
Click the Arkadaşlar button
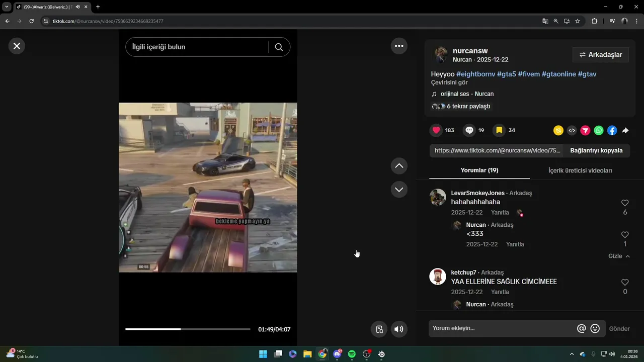[601, 55]
